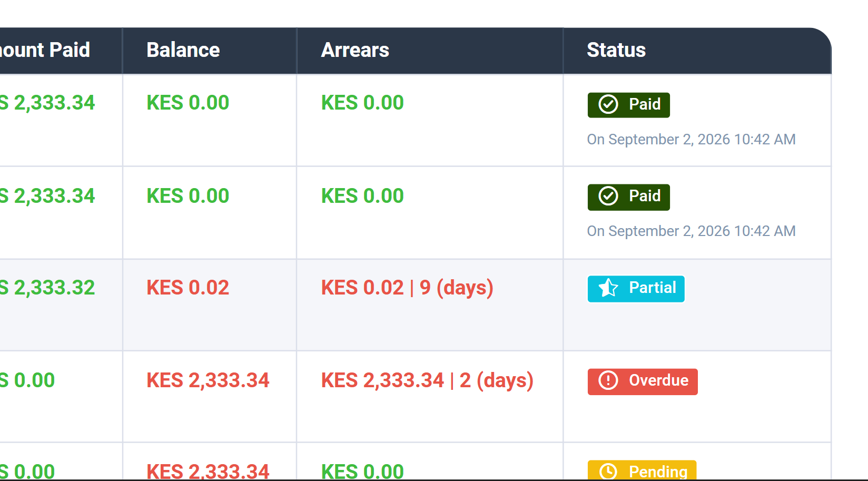Select Pending row arrears 'KES 0.00'
Screen dimensions: 868x481
pyautogui.click(x=362, y=471)
